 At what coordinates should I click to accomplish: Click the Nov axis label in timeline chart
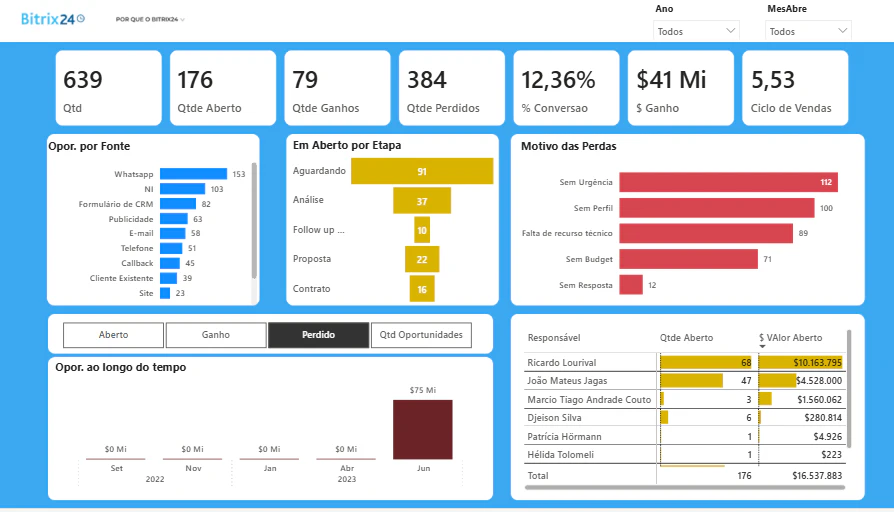click(193, 468)
